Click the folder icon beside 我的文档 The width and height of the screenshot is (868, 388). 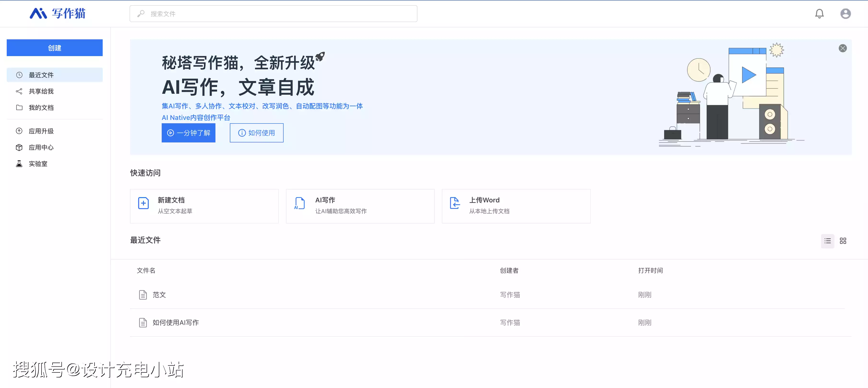click(x=19, y=107)
